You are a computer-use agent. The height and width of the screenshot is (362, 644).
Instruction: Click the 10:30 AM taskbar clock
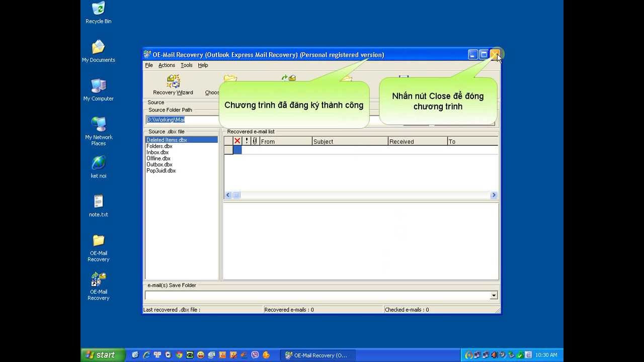(546, 355)
